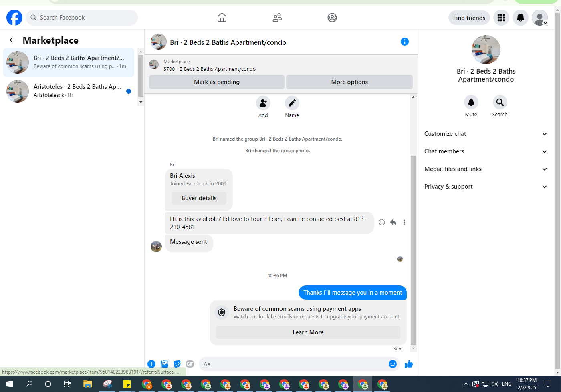Focus the Search Facebook field
The width and height of the screenshot is (561, 392).
pyautogui.click(x=82, y=18)
